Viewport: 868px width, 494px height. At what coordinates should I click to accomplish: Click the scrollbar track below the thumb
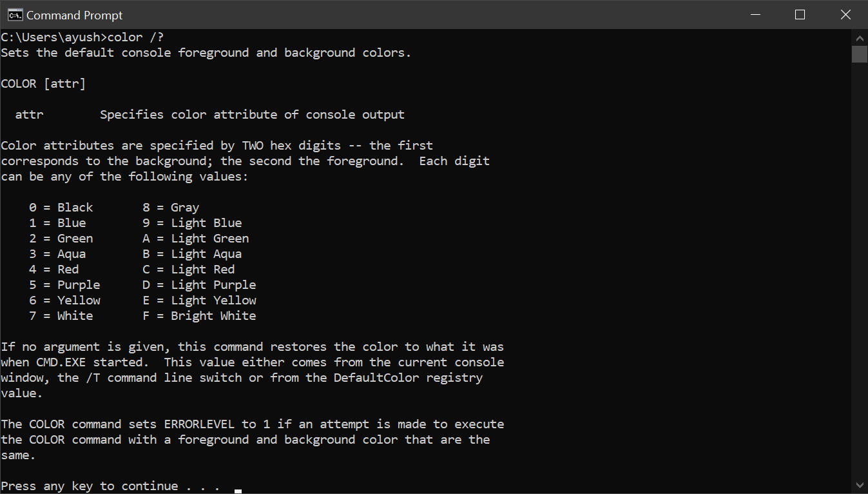pos(860,258)
